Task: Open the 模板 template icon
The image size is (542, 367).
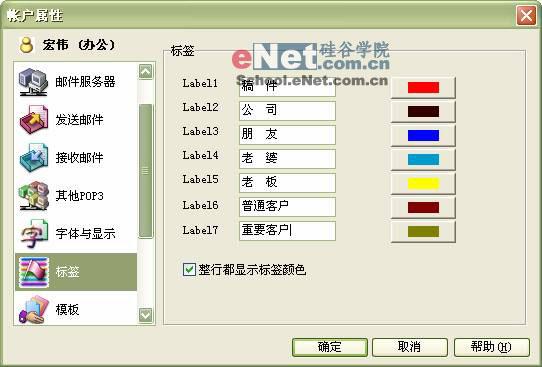Action: 33,309
